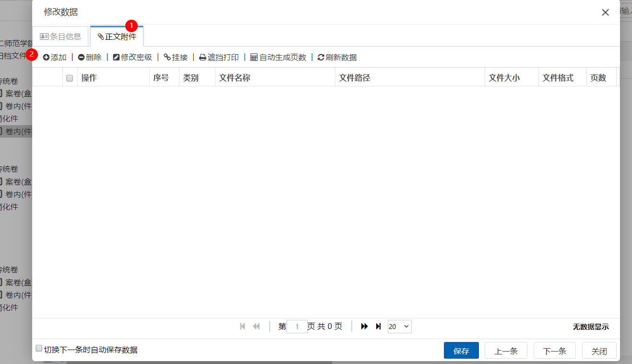Toggle the select-all checkbox in table header
This screenshot has width=632, height=364.
pos(70,78)
